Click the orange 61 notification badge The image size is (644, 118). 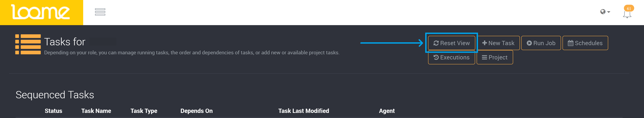pyautogui.click(x=629, y=8)
